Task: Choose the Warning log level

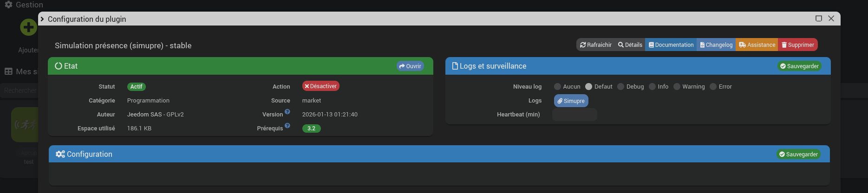Action: (677, 87)
